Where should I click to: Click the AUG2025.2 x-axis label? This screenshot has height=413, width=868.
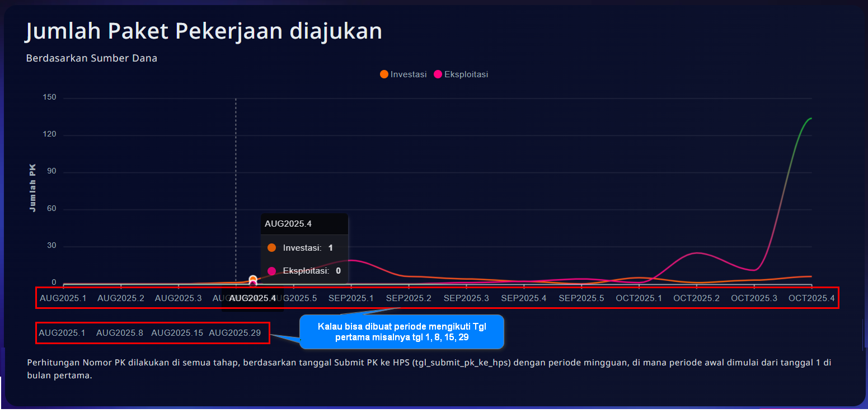coord(121,298)
